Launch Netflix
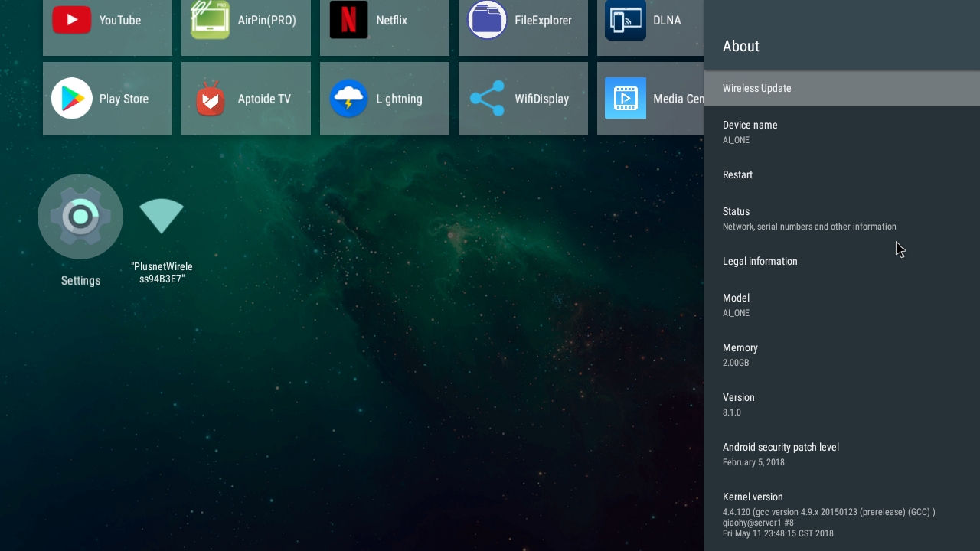 pyautogui.click(x=384, y=21)
